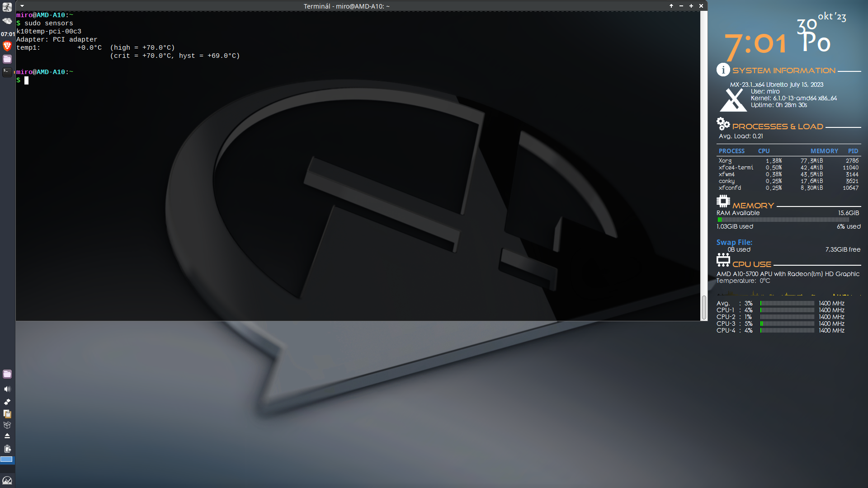
Task: Open the folder icon in the lower panel
Action: [x=7, y=374]
